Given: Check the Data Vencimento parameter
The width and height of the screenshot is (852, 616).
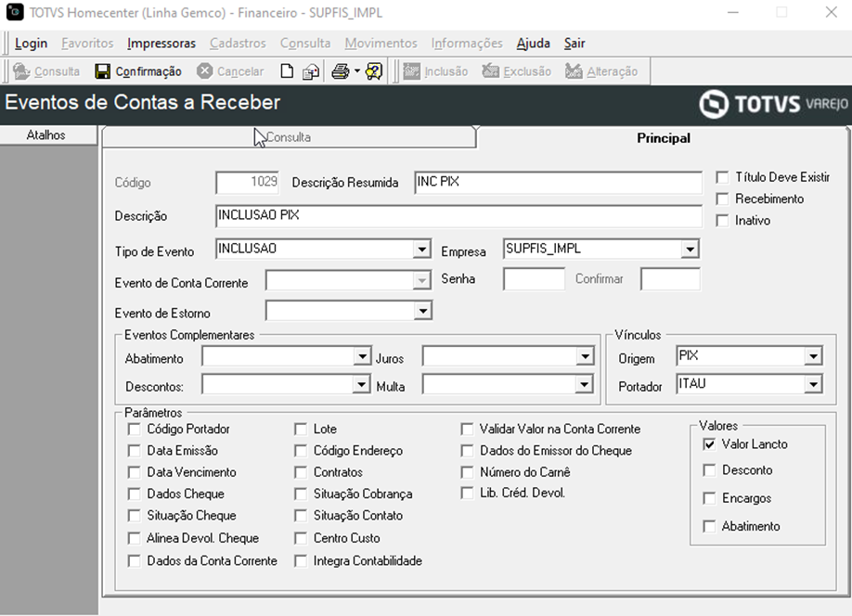Looking at the screenshot, I should [x=134, y=472].
